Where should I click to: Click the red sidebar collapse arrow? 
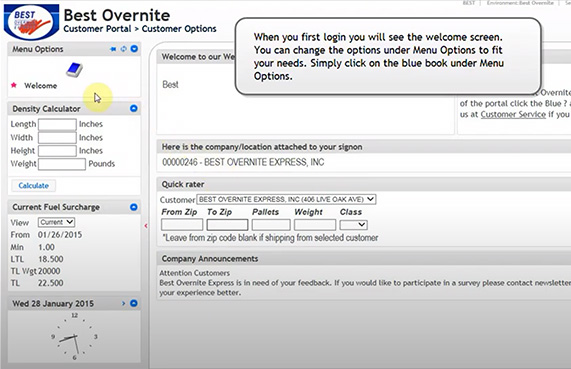(146, 226)
